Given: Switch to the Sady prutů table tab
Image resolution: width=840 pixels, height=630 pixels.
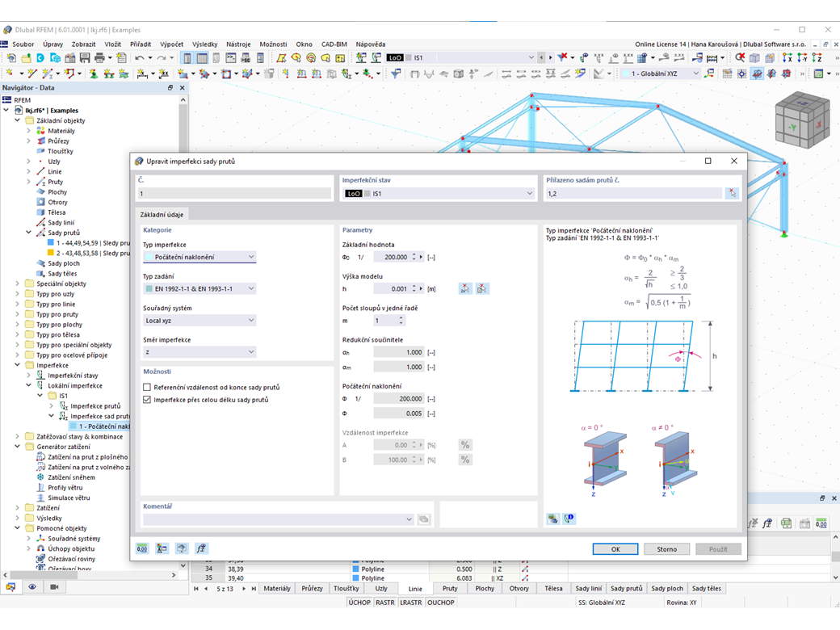Looking at the screenshot, I should click(x=626, y=588).
